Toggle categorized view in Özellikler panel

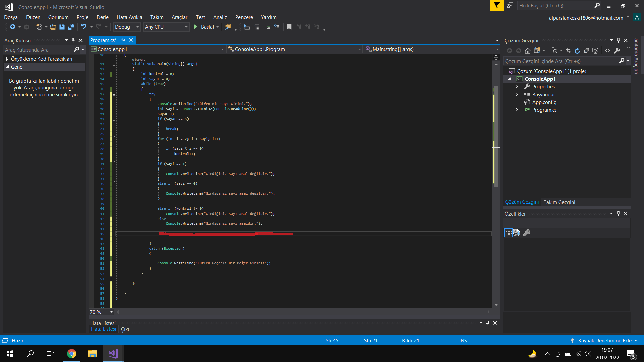(508, 233)
